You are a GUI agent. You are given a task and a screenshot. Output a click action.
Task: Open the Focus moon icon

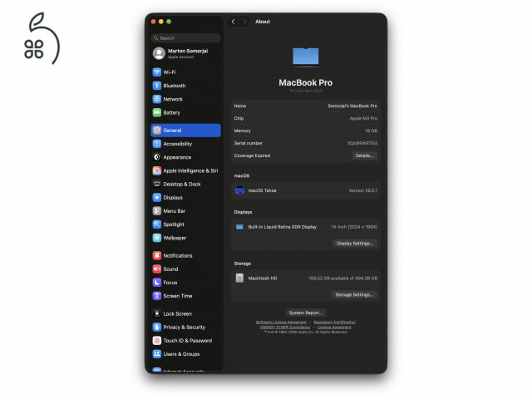[157, 283]
